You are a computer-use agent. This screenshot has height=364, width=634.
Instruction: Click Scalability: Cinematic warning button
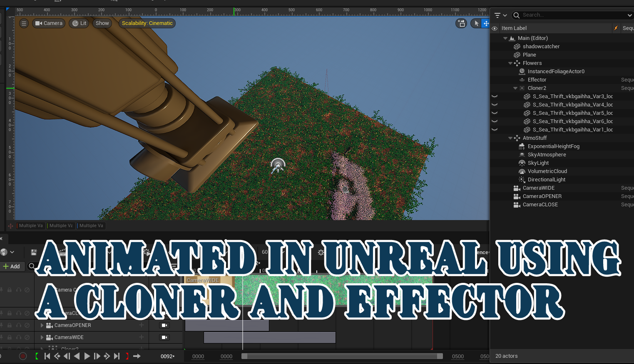pos(147,23)
